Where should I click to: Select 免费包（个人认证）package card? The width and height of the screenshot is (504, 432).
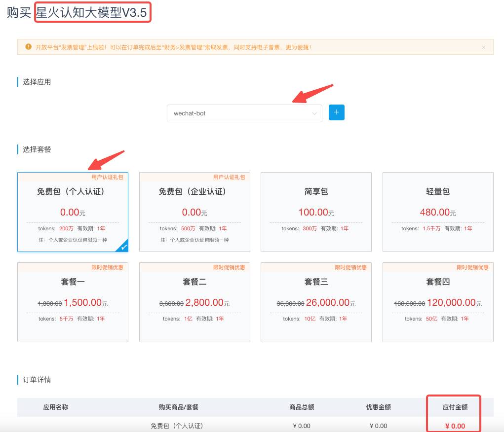pyautogui.click(x=73, y=212)
